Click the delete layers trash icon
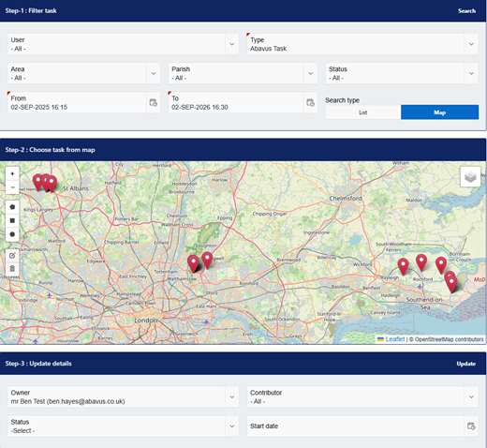Image resolution: width=487 pixels, height=448 pixels. (12, 269)
